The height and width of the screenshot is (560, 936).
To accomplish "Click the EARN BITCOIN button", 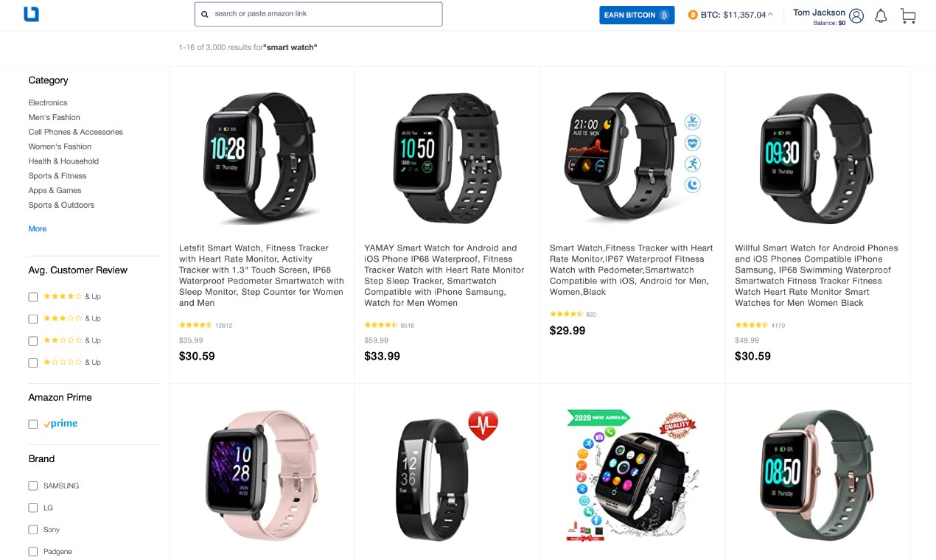I will (637, 15).
